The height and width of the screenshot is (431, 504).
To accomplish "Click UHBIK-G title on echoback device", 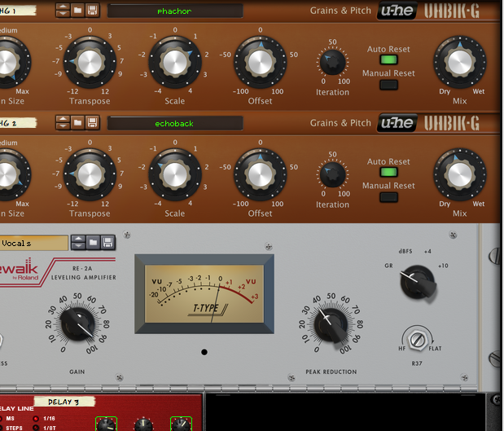I will click(x=452, y=123).
